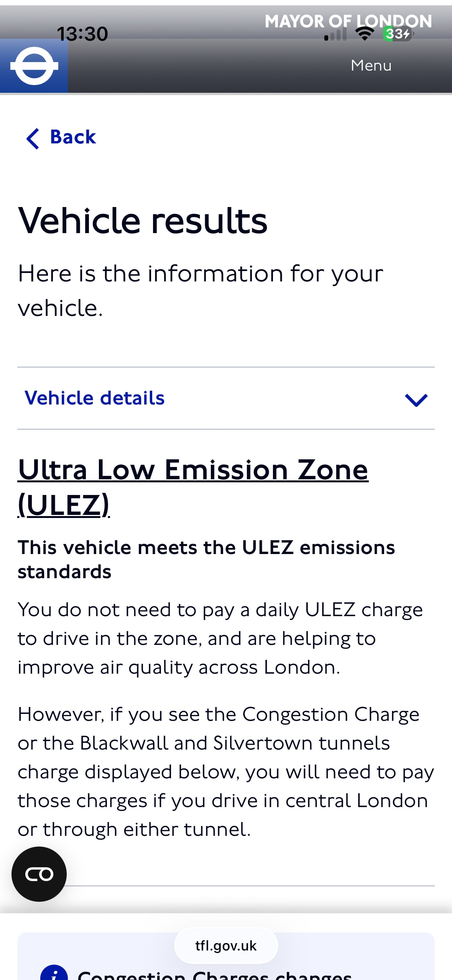Tap the 13:30 clock
Screen dimensions: 452x980
tap(82, 34)
